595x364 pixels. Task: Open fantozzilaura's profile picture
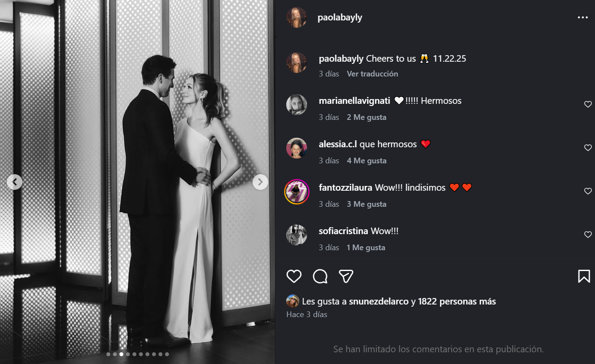tap(297, 191)
